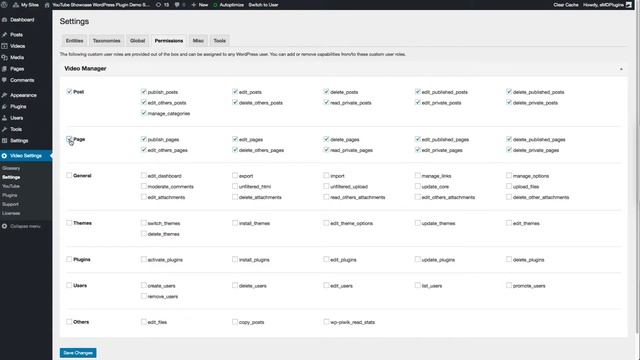Switch to the Taxonomies tab
The image size is (640, 360).
107,40
